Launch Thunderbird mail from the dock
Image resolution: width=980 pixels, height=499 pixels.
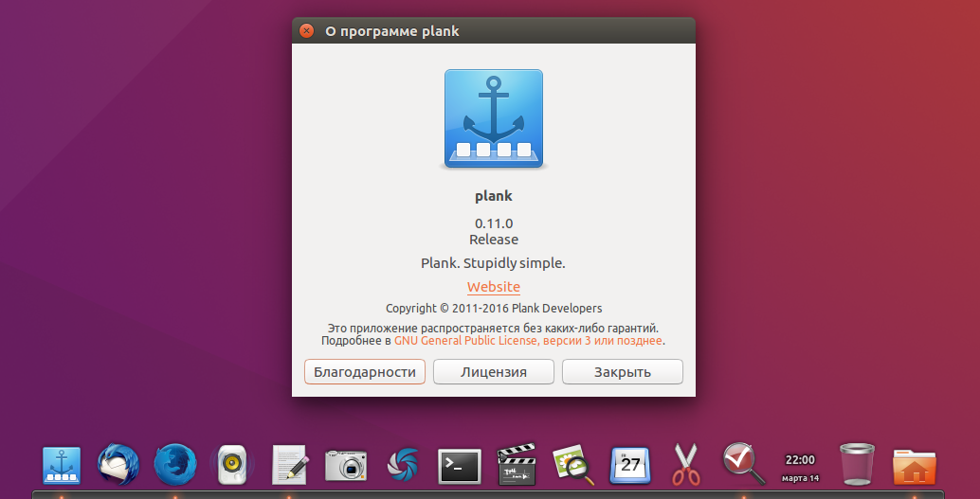click(118, 465)
